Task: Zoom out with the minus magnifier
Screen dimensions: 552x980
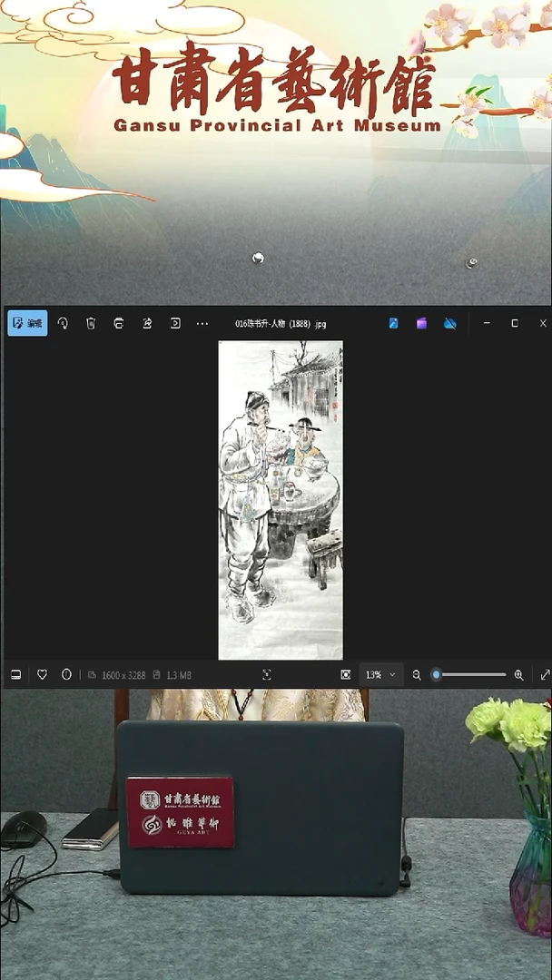Action: 417,675
